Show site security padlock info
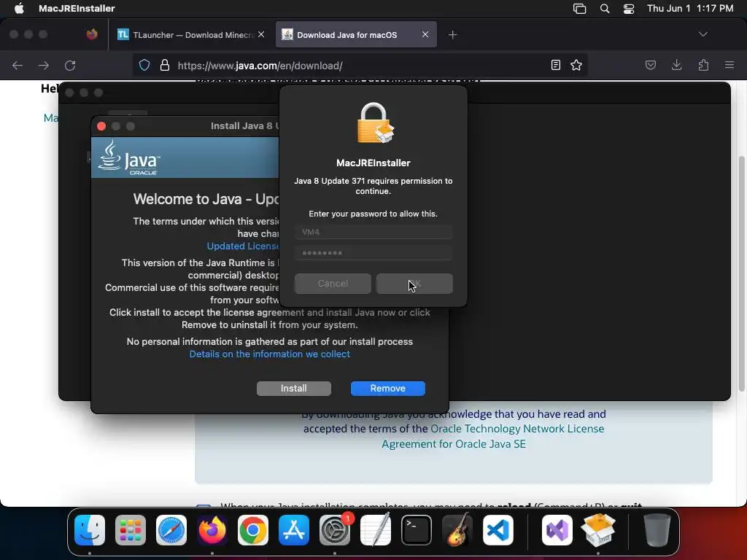 tap(165, 65)
